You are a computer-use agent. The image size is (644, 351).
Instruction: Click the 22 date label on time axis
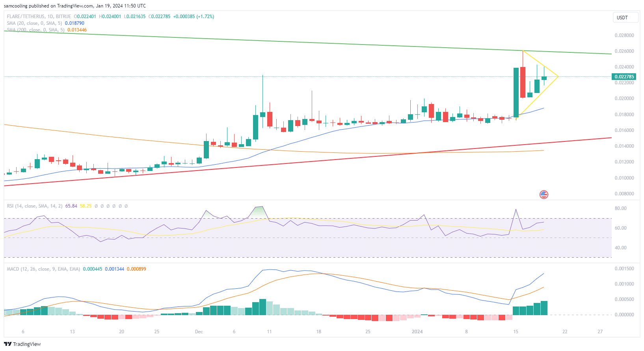[565, 332]
